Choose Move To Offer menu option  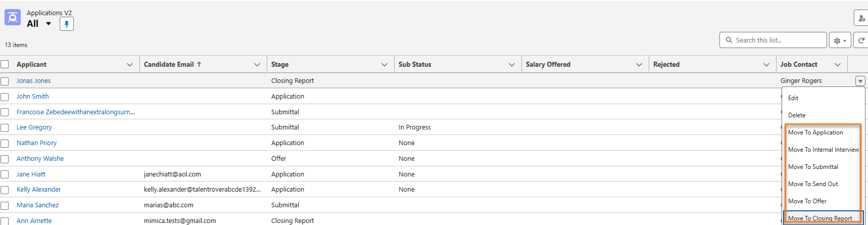coord(807,201)
